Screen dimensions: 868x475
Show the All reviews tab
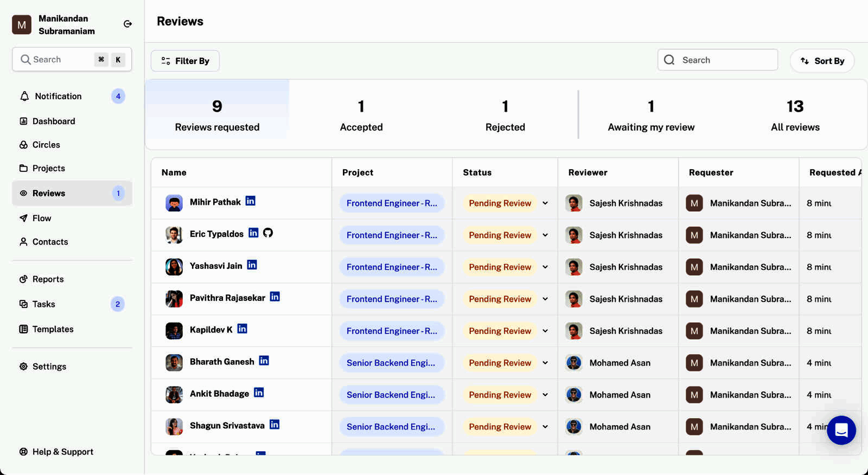click(795, 115)
